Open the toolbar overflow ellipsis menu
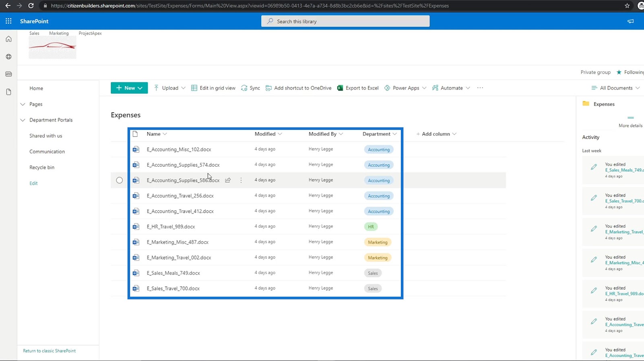The width and height of the screenshot is (644, 361). click(x=480, y=88)
